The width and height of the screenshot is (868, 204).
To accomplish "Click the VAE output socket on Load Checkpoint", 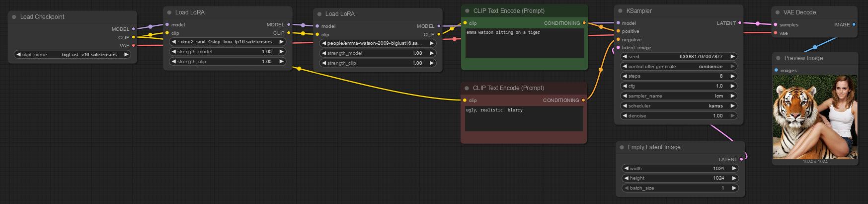I will (133, 45).
